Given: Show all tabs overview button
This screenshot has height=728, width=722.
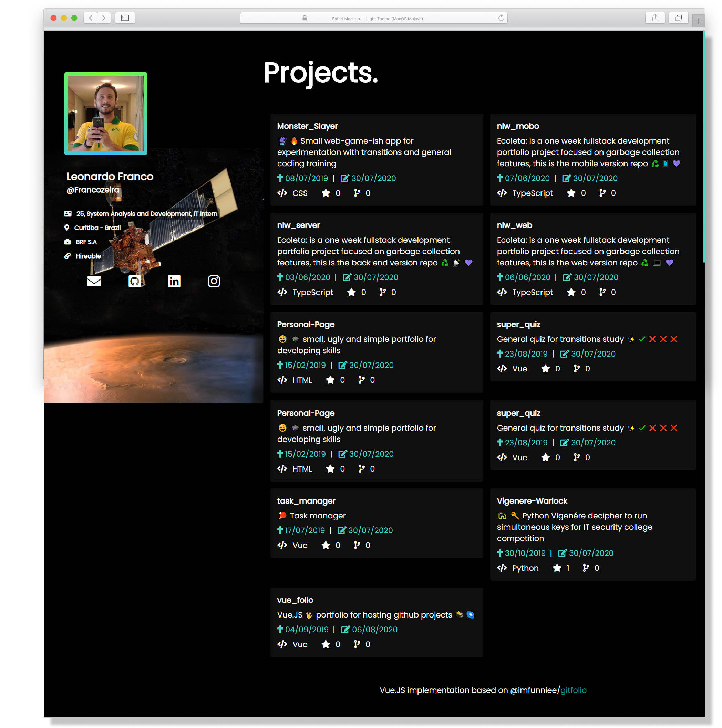Looking at the screenshot, I should (x=678, y=18).
